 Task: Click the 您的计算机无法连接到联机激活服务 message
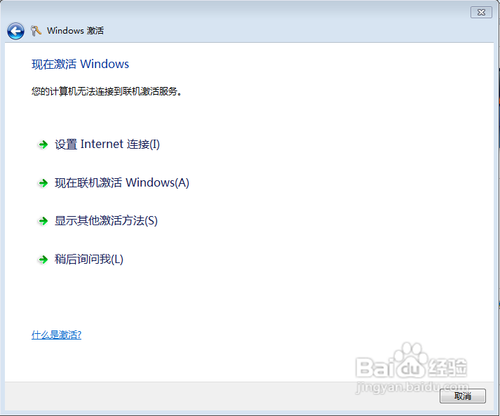[x=107, y=91]
